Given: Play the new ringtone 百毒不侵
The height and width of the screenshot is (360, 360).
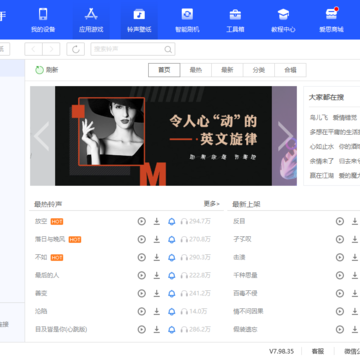Looking at the screenshot, I should (340, 293).
